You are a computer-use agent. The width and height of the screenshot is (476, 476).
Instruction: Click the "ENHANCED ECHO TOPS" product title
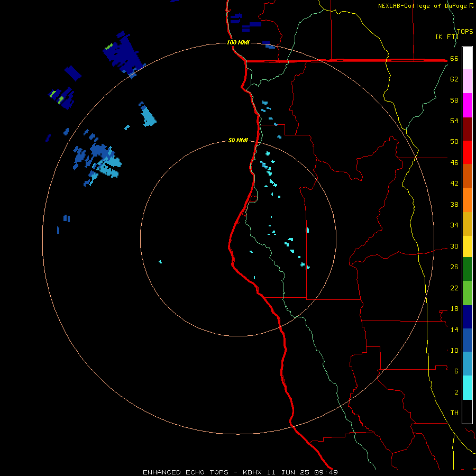pyautogui.click(x=186, y=472)
